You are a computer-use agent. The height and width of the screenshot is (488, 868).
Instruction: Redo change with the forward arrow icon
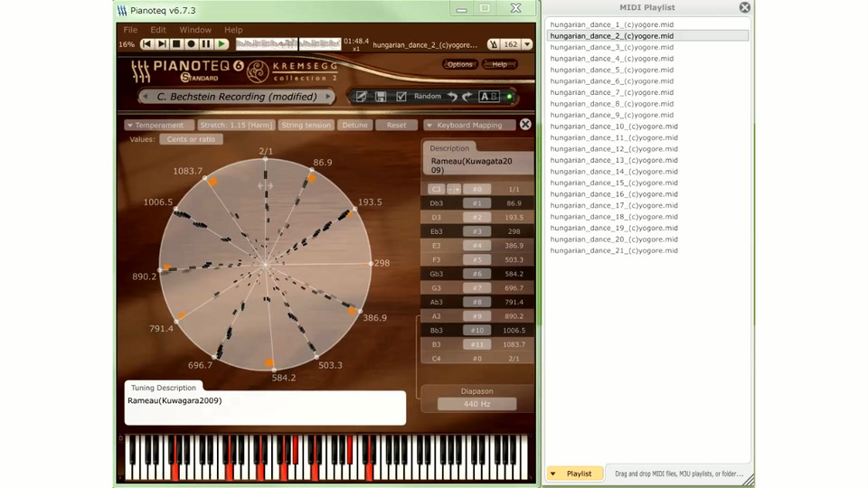[x=467, y=97]
